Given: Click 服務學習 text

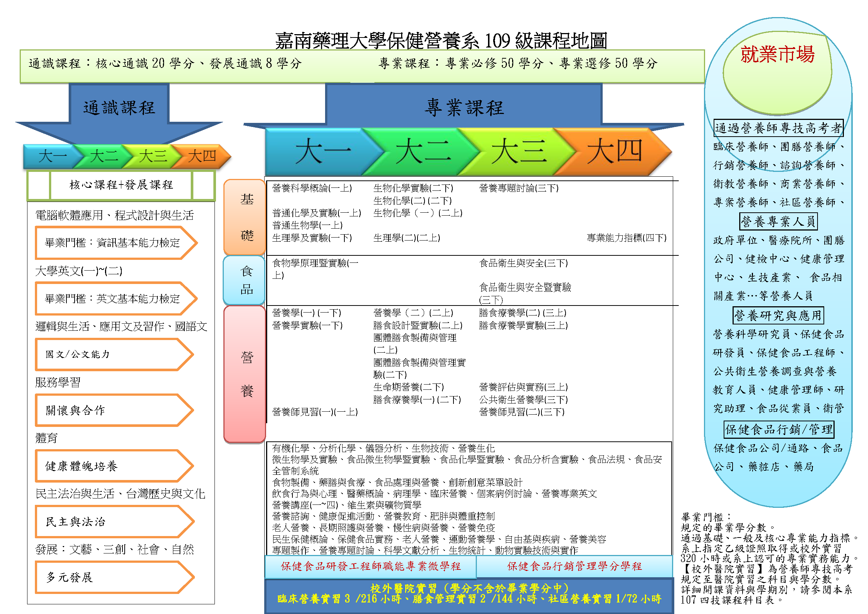Looking at the screenshot, I should pyautogui.click(x=58, y=383).
